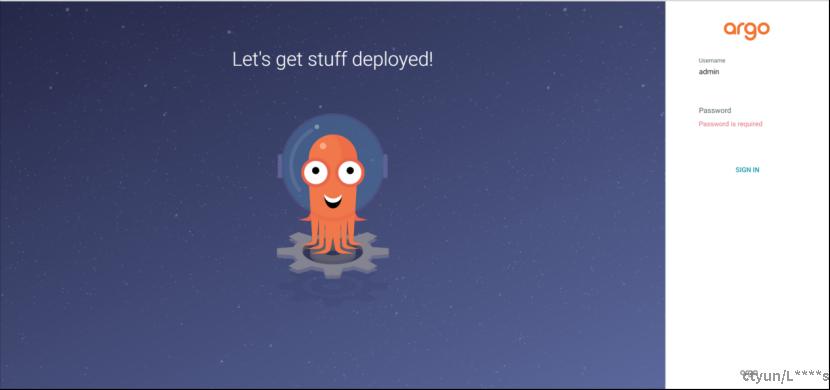830x390 pixels.
Task: Click the Username label
Action: pos(712,60)
